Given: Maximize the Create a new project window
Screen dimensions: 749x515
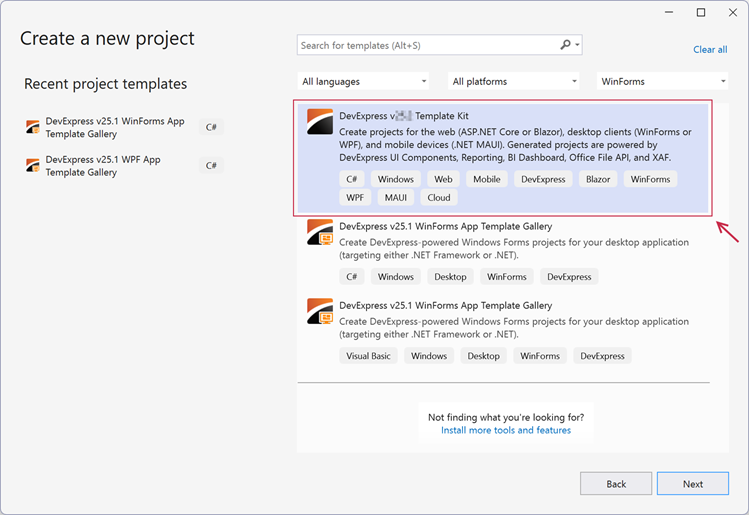Looking at the screenshot, I should [x=701, y=12].
